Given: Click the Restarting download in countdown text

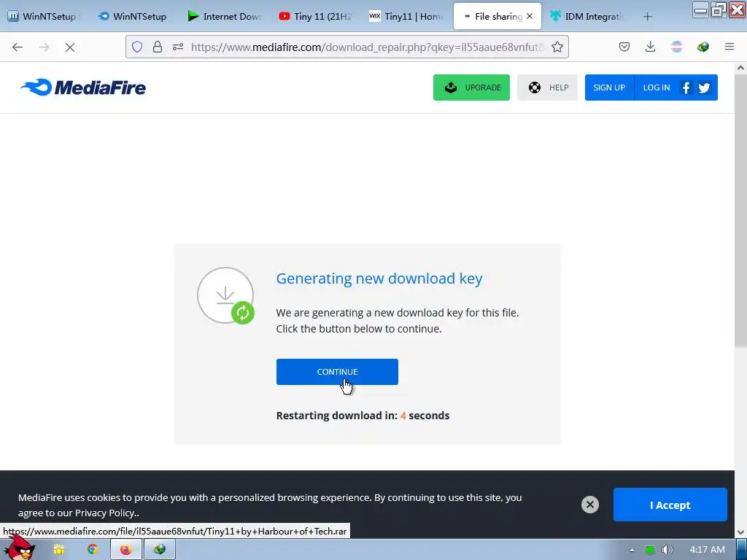Looking at the screenshot, I should point(363,415).
